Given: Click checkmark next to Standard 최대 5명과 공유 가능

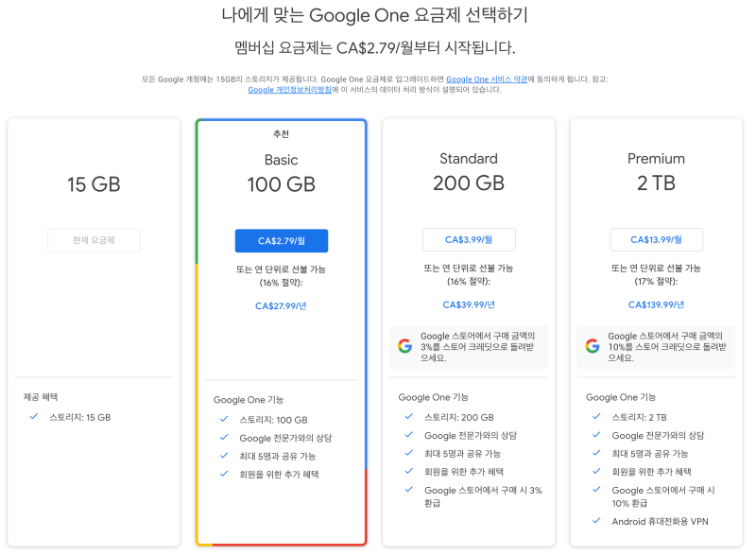Looking at the screenshot, I should 409,453.
